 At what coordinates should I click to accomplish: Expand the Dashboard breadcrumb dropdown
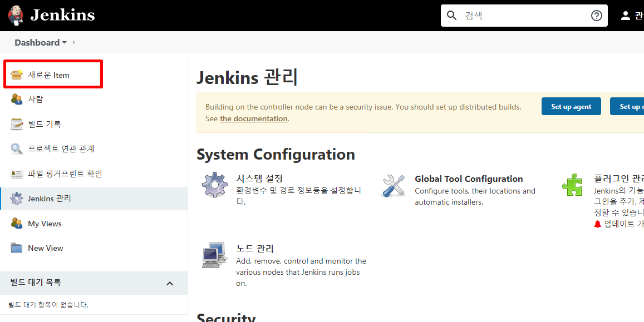[x=65, y=42]
